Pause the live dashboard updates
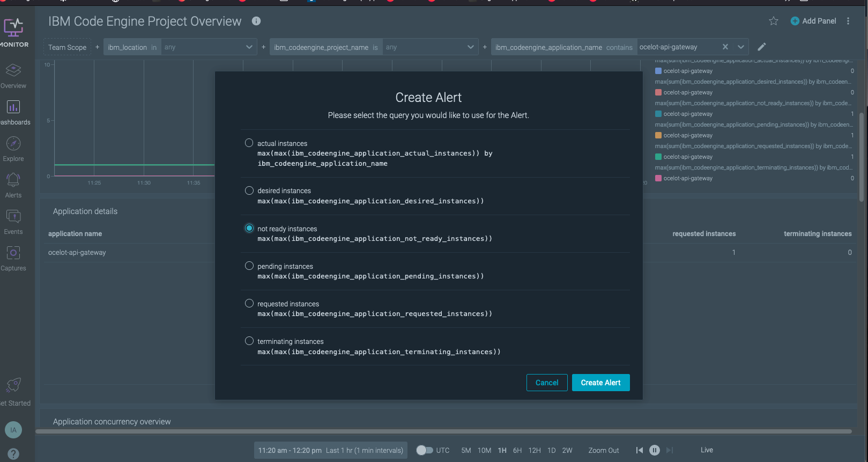This screenshot has height=462, width=868. click(655, 450)
